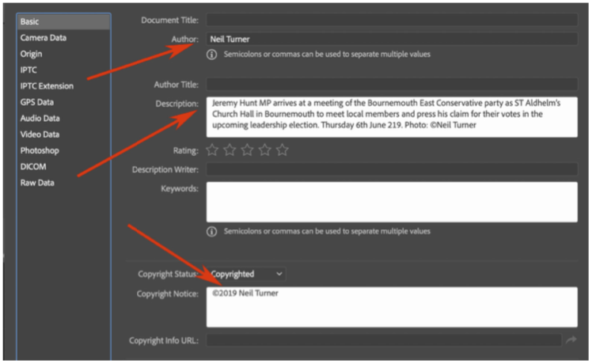Set rating to five stars

click(283, 150)
